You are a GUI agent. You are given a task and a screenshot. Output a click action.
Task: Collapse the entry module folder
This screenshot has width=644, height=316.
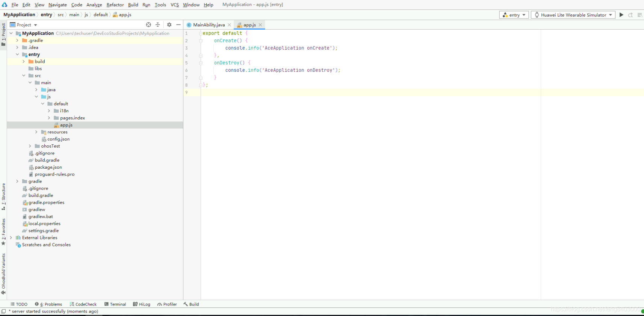[x=17, y=54]
